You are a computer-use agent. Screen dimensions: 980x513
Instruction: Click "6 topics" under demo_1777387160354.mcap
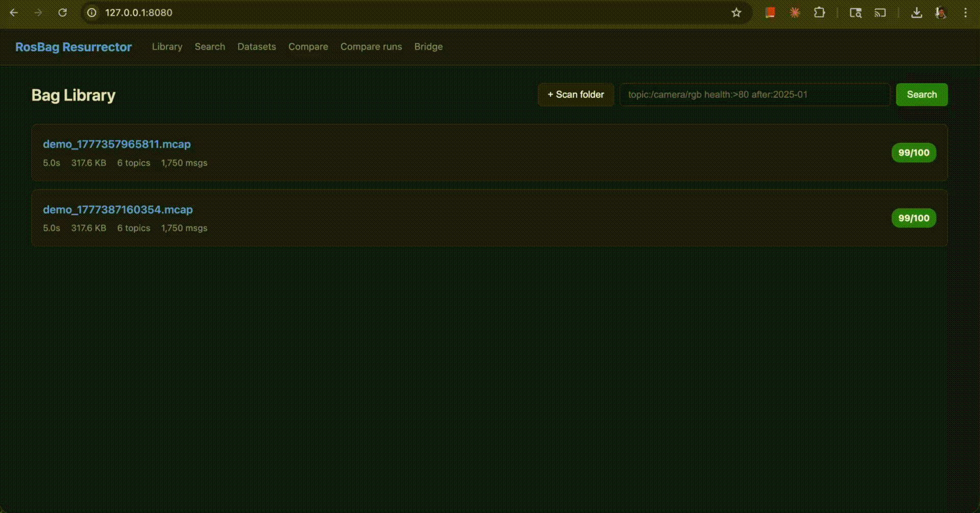134,228
